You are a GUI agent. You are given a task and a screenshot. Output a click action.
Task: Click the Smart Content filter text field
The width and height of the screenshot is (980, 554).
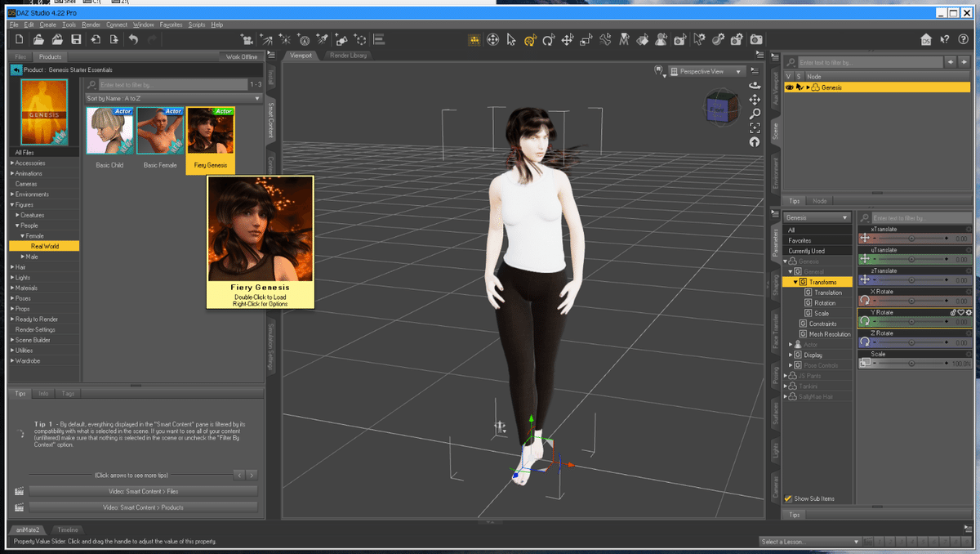[173, 84]
